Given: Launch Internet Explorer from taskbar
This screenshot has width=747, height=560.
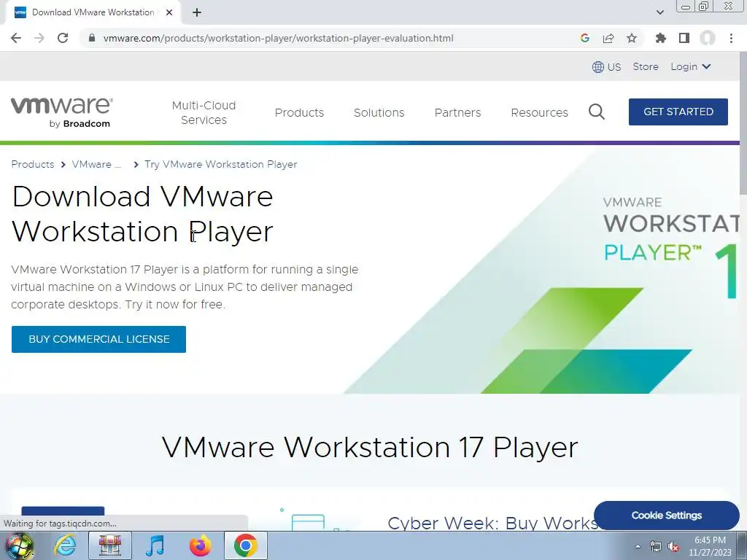Looking at the screenshot, I should [64, 545].
